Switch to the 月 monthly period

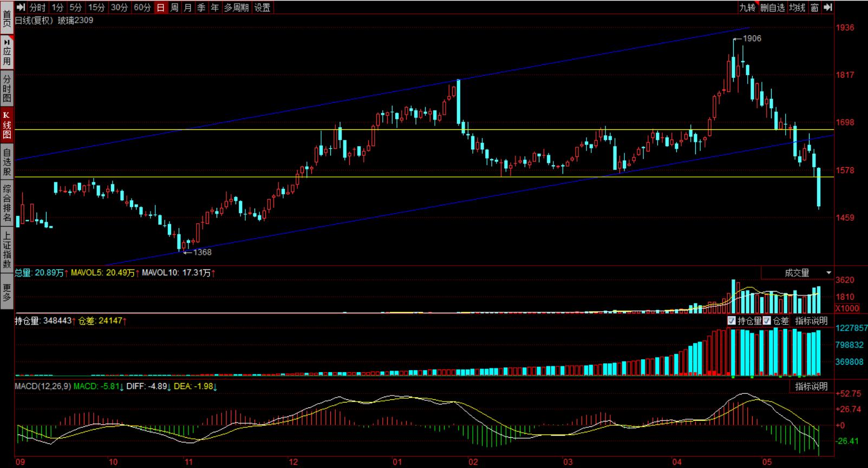click(188, 8)
